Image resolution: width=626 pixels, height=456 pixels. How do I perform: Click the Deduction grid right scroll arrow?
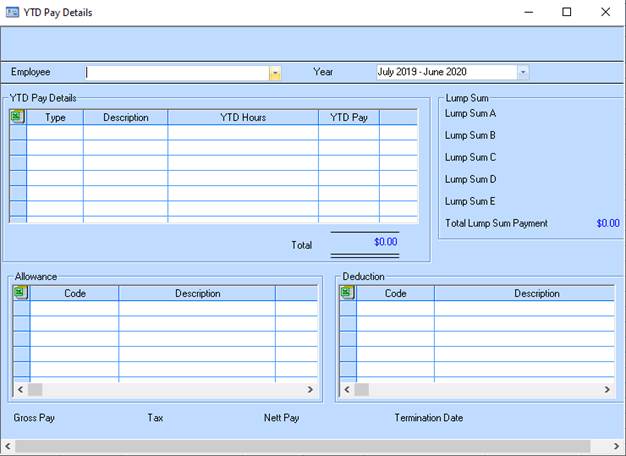(608, 389)
